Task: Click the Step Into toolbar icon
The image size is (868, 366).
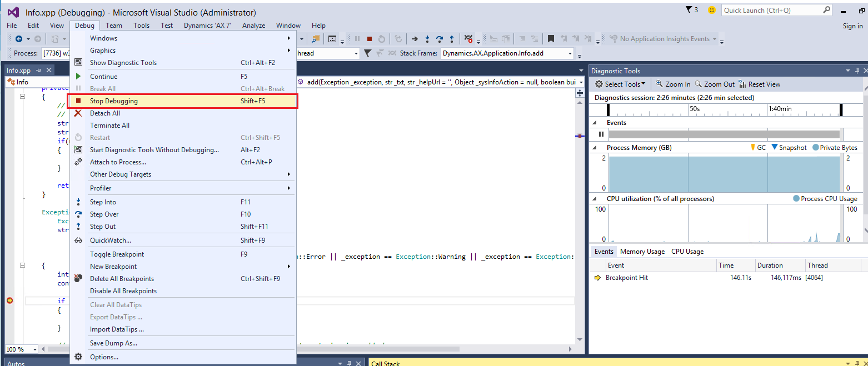Action: pyautogui.click(x=427, y=39)
